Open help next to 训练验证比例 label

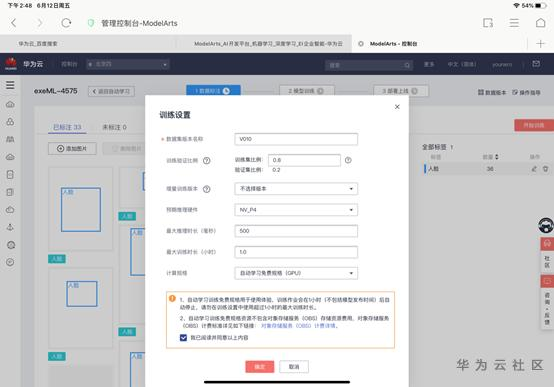207,160
